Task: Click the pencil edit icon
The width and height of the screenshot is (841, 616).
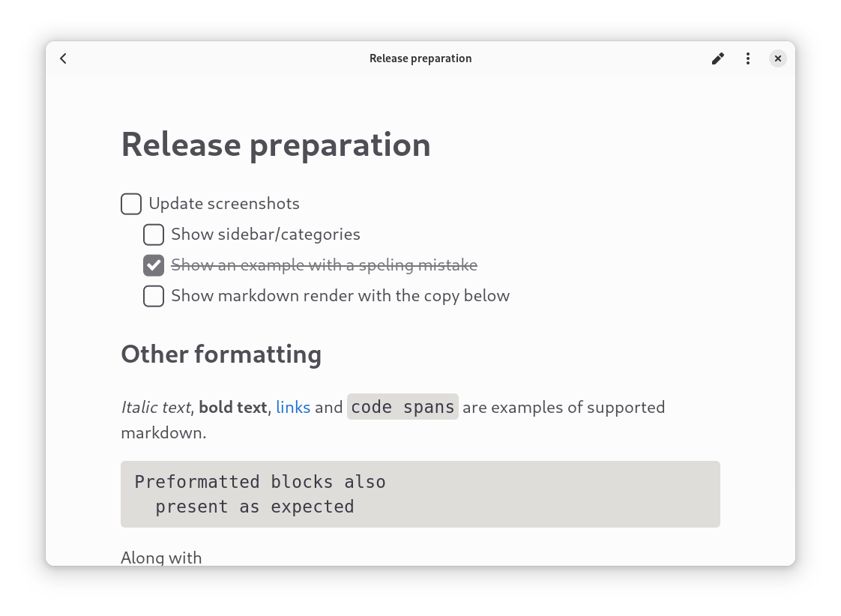Action: tap(718, 58)
